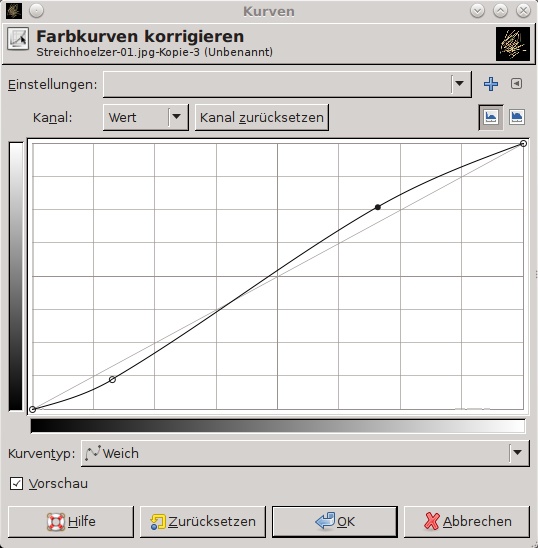
Task: Open the Kanal Wert dropdown
Action: (x=146, y=117)
